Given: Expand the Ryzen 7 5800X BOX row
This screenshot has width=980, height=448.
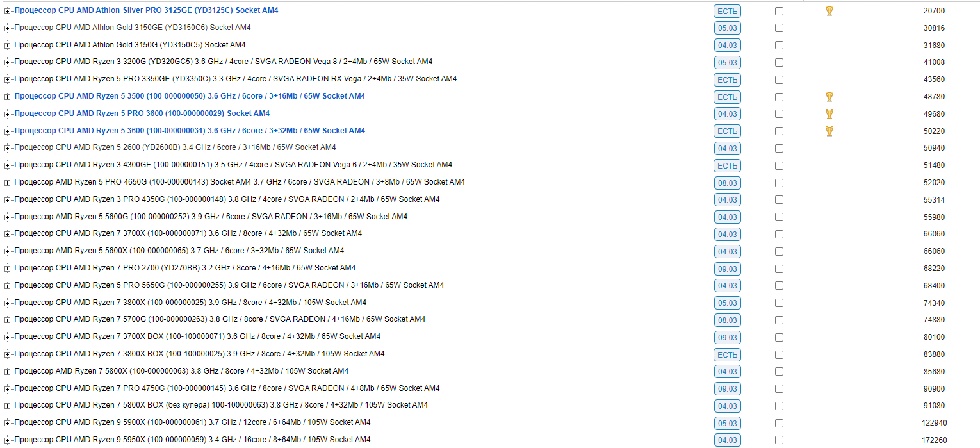Looking at the screenshot, I should point(8,406).
